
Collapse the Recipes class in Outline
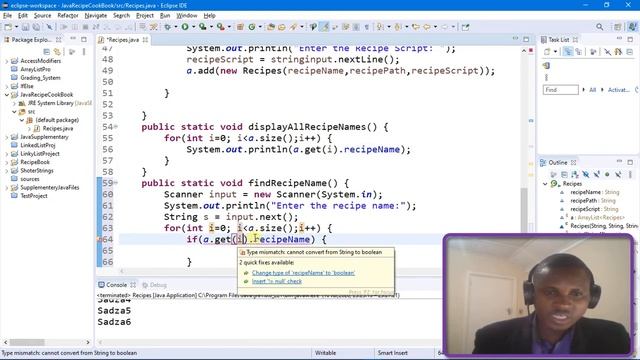[x=545, y=184]
